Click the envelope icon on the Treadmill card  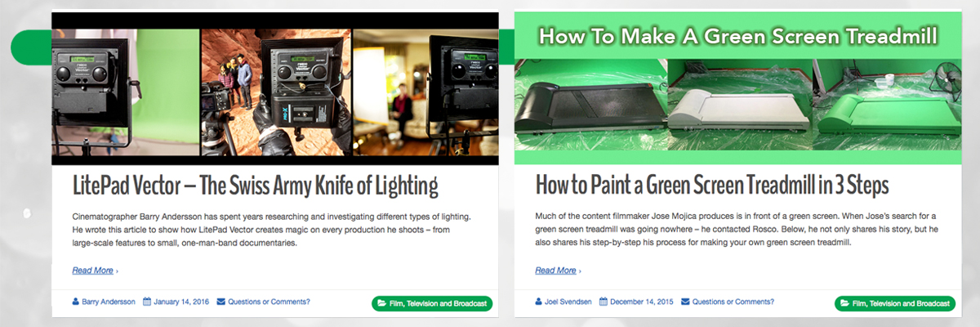[684, 302]
